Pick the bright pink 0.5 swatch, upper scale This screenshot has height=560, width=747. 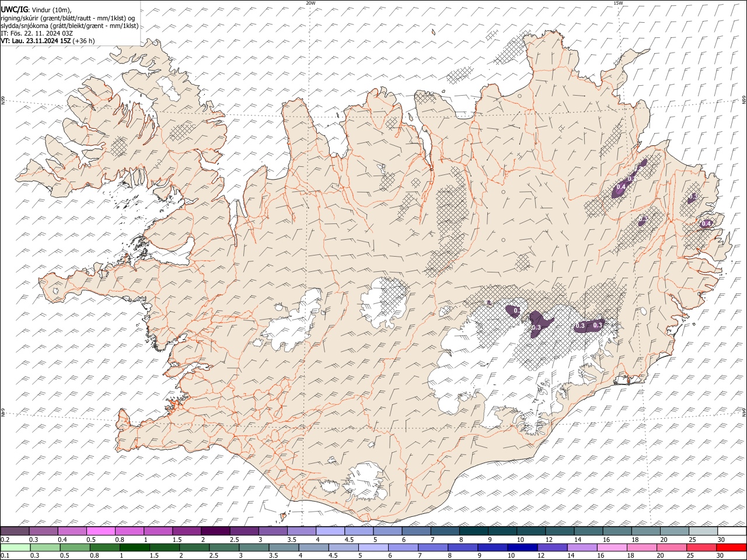pos(100,531)
